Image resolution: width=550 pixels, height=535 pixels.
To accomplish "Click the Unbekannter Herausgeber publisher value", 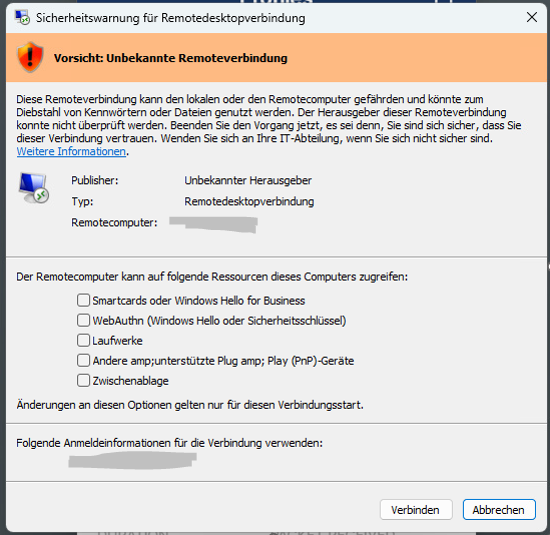I will pos(248,180).
